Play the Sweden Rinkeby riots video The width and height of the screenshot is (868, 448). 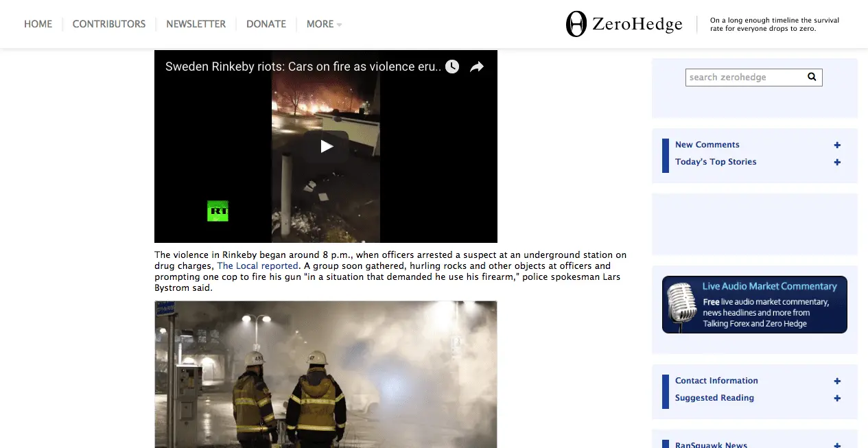click(327, 146)
